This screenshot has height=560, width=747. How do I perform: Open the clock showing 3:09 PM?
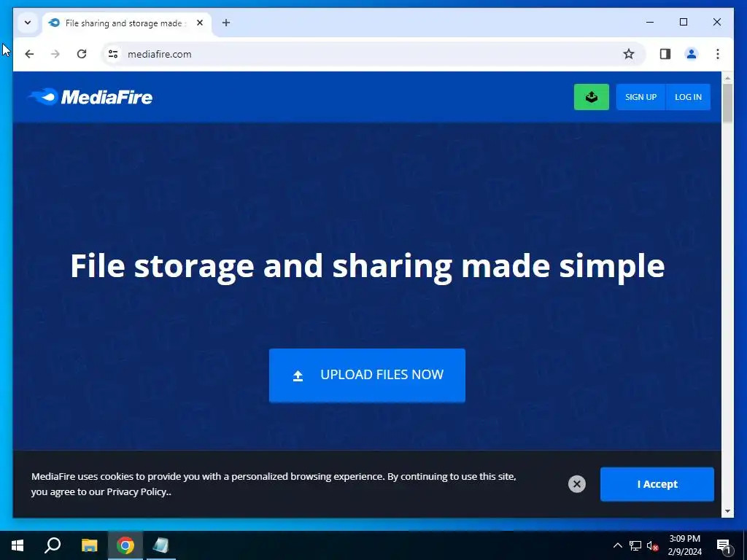[684, 545]
